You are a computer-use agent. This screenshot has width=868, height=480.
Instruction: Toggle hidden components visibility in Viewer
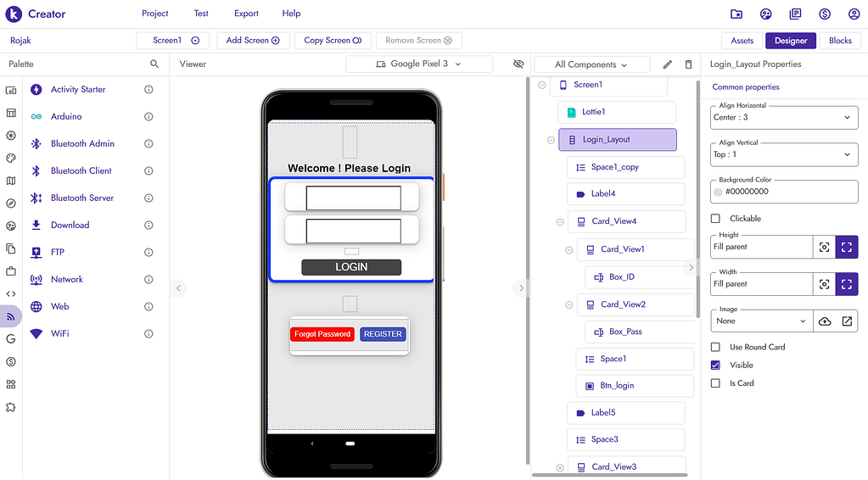coord(518,64)
